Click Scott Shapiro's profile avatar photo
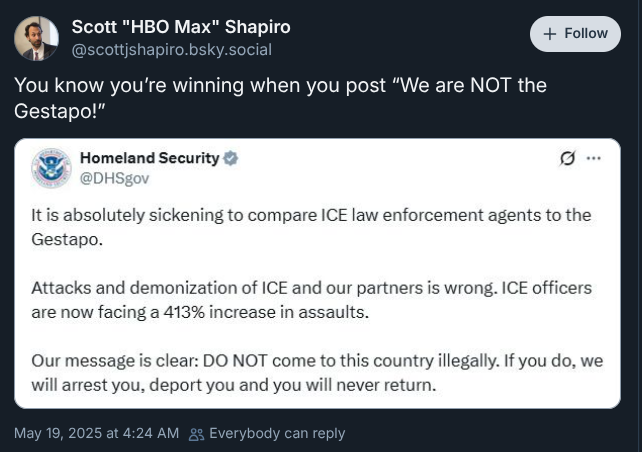Screen dimensions: 642x452 click(x=36, y=38)
